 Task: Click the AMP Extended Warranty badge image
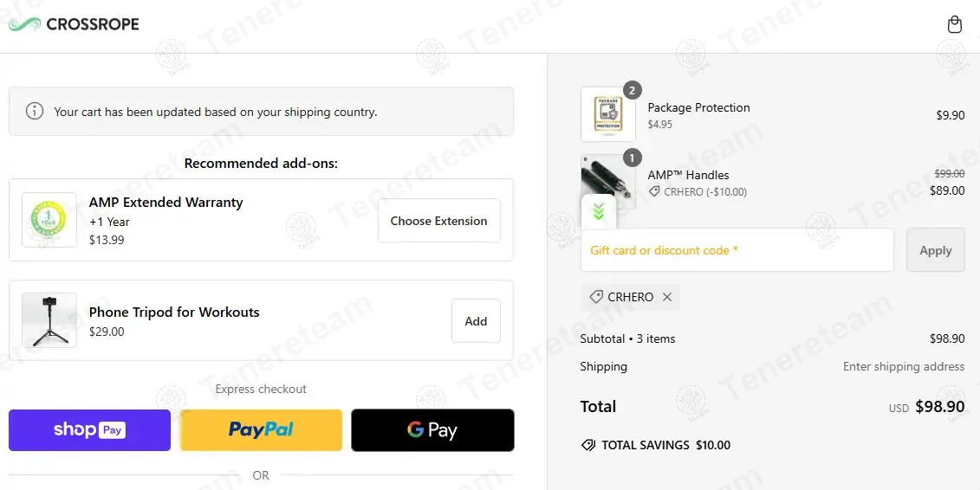49,220
